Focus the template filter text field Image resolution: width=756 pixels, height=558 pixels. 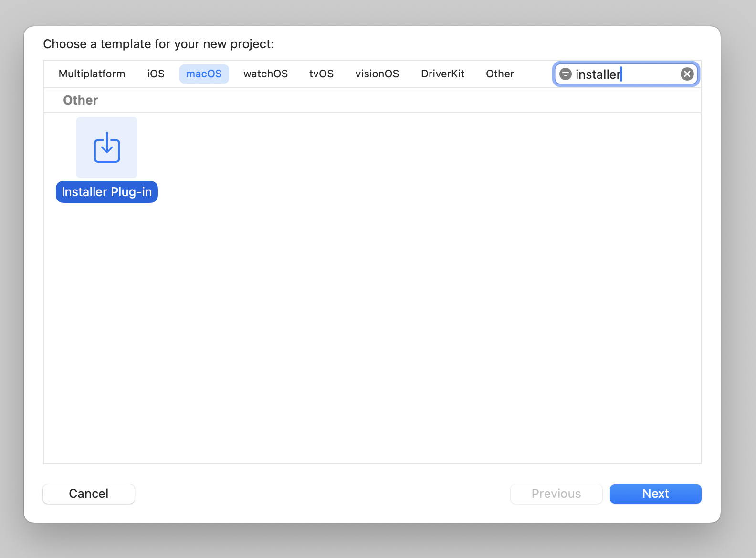click(x=625, y=74)
